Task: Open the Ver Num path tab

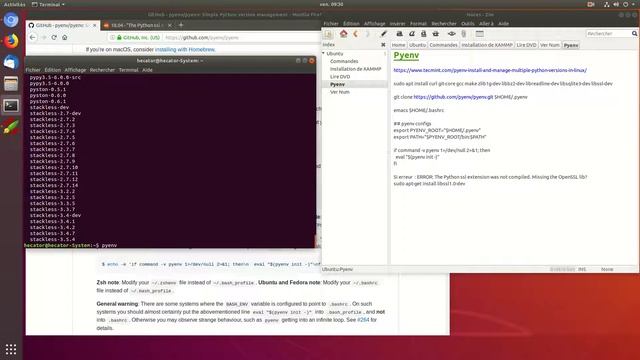Action: (x=549, y=45)
